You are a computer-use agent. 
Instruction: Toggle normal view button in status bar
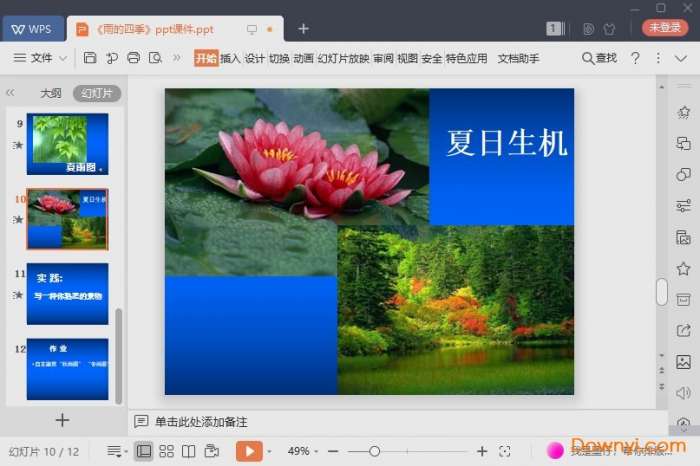tap(144, 451)
